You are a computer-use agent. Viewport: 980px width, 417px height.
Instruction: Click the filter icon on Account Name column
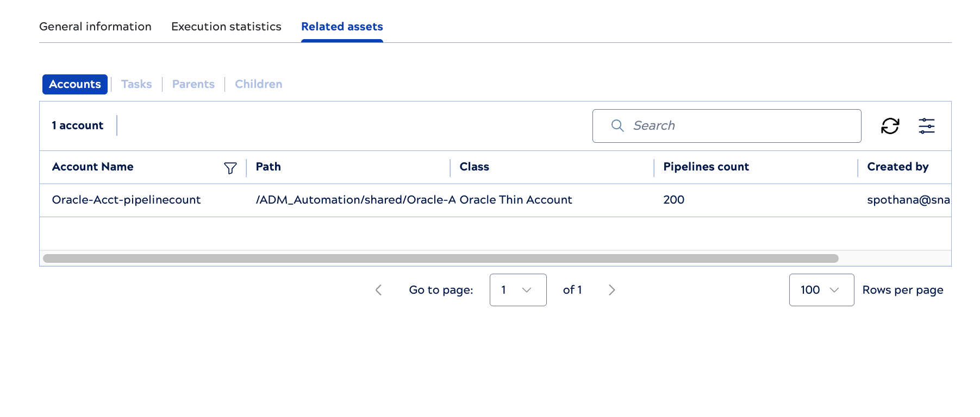230,167
